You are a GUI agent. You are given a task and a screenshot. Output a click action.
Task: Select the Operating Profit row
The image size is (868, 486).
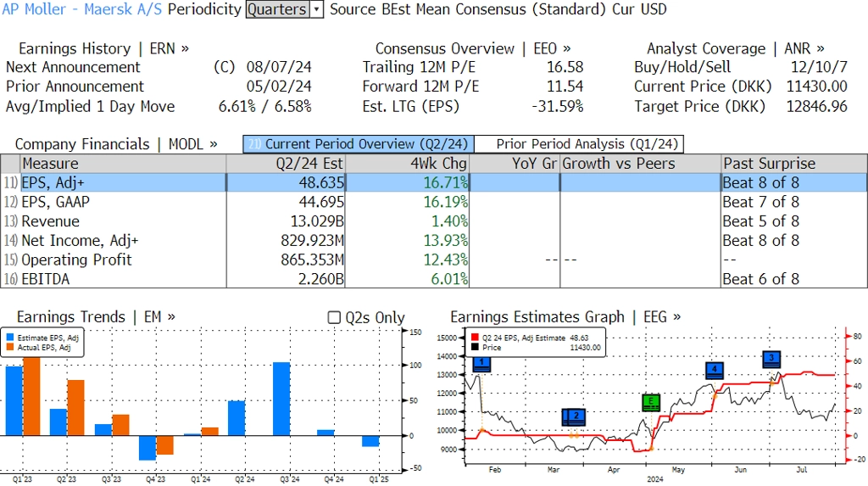click(434, 260)
